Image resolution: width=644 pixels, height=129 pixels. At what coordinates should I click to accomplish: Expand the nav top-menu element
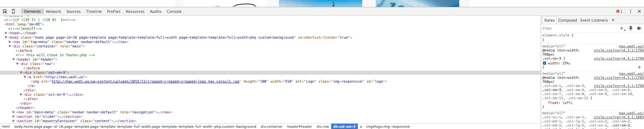10,42
